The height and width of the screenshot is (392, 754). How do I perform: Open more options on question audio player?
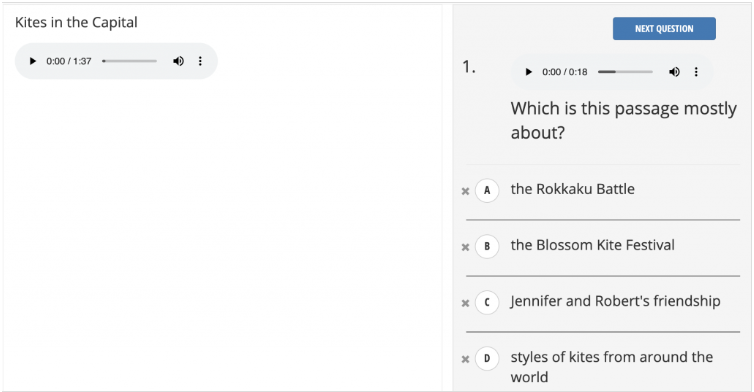click(x=696, y=72)
